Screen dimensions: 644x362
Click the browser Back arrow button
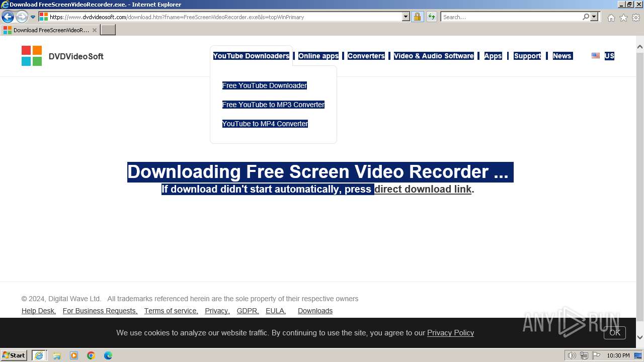pos(8,17)
